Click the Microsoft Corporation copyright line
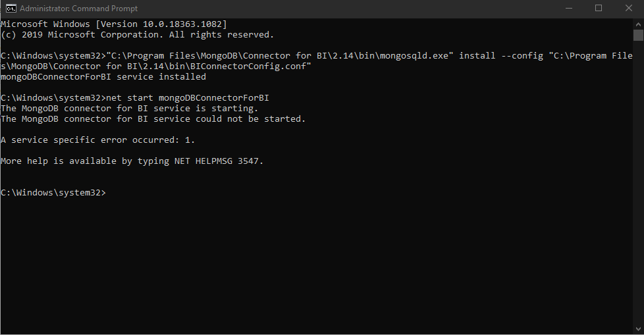This screenshot has height=335, width=644. [137, 34]
